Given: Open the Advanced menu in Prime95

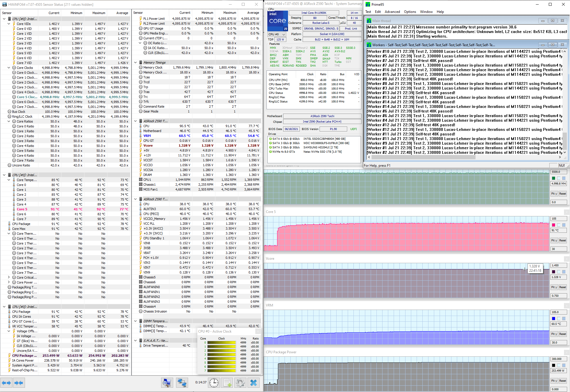Looking at the screenshot, I should [x=392, y=12].
